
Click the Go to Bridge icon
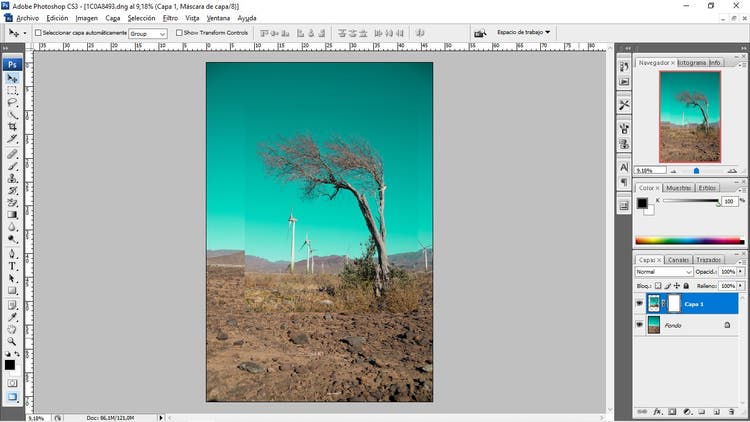pos(480,33)
